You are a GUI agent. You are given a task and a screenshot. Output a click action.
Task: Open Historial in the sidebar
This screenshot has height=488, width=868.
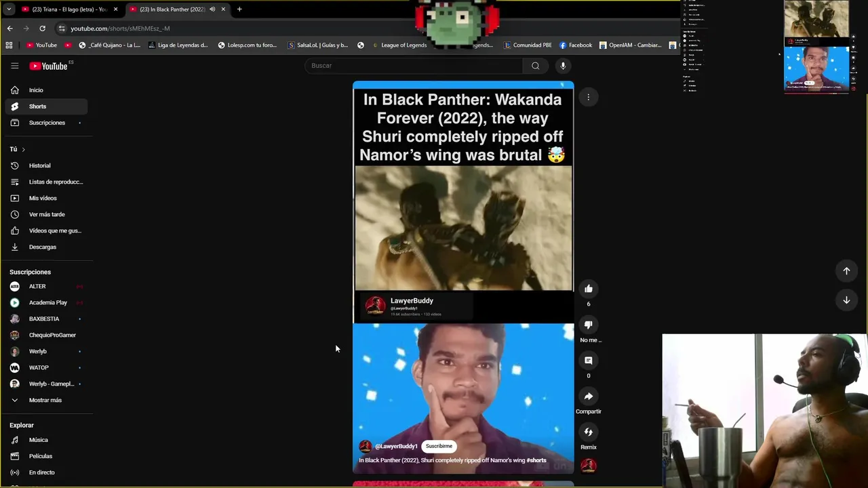click(x=46, y=165)
